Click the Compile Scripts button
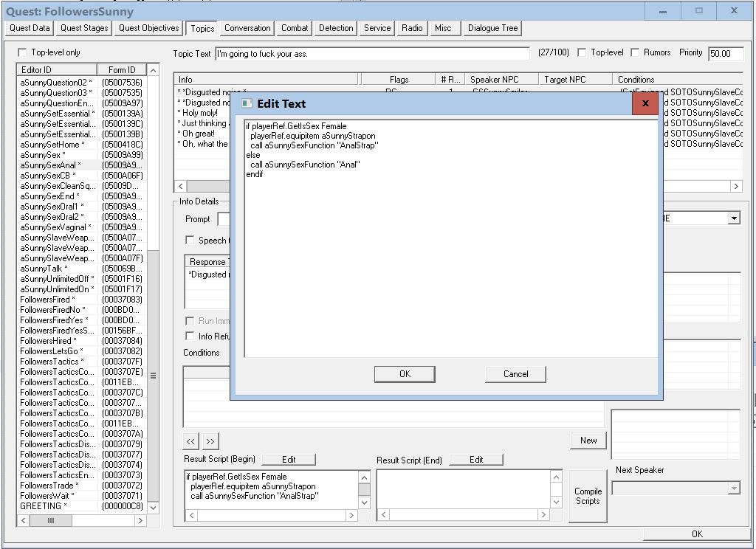756x549 pixels. (x=588, y=496)
